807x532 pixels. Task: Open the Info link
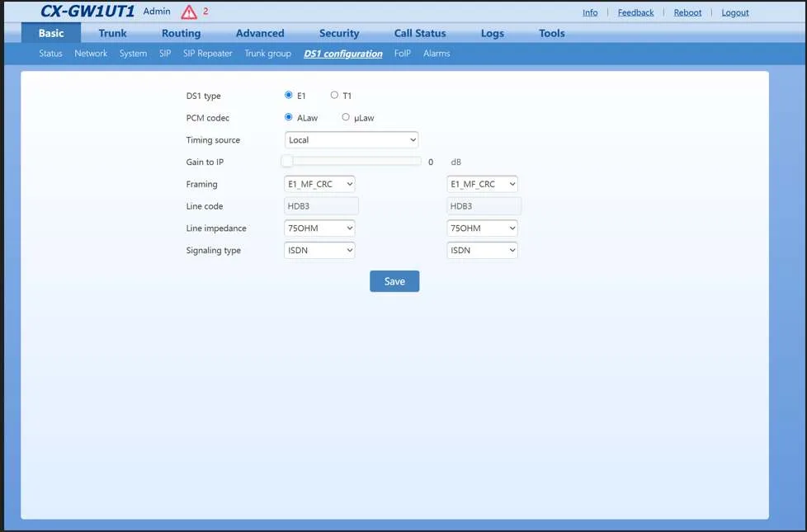coord(590,12)
